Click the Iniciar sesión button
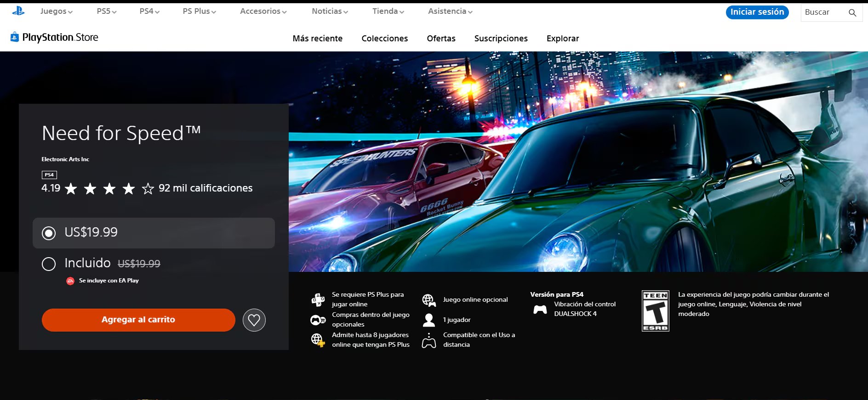The height and width of the screenshot is (400, 868). [757, 12]
